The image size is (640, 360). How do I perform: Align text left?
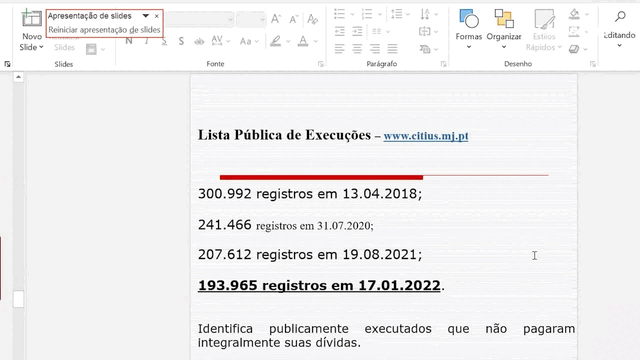[339, 49]
